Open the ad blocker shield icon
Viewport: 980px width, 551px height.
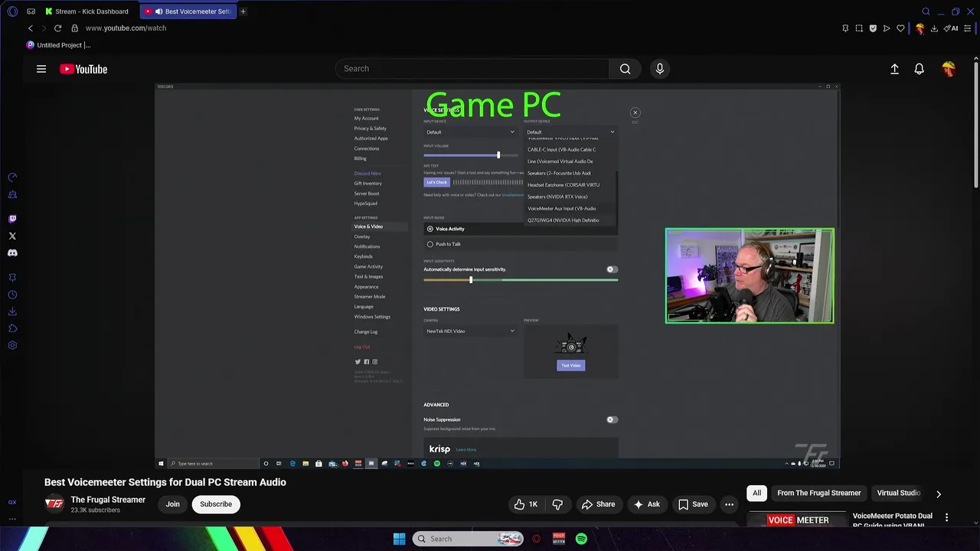click(873, 28)
